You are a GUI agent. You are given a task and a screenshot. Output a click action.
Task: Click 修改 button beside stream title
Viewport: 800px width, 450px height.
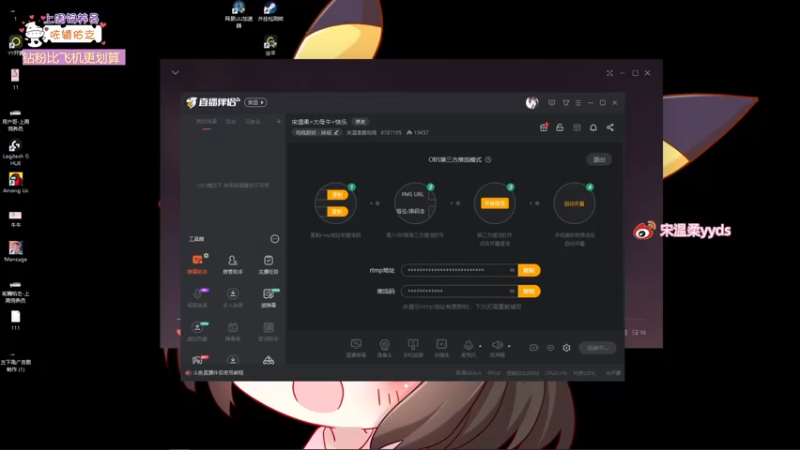[360, 122]
